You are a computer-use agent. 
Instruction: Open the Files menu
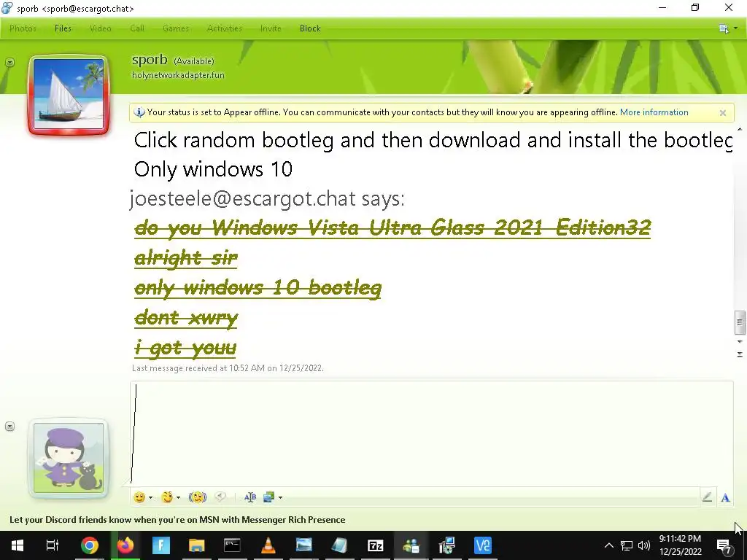click(63, 28)
